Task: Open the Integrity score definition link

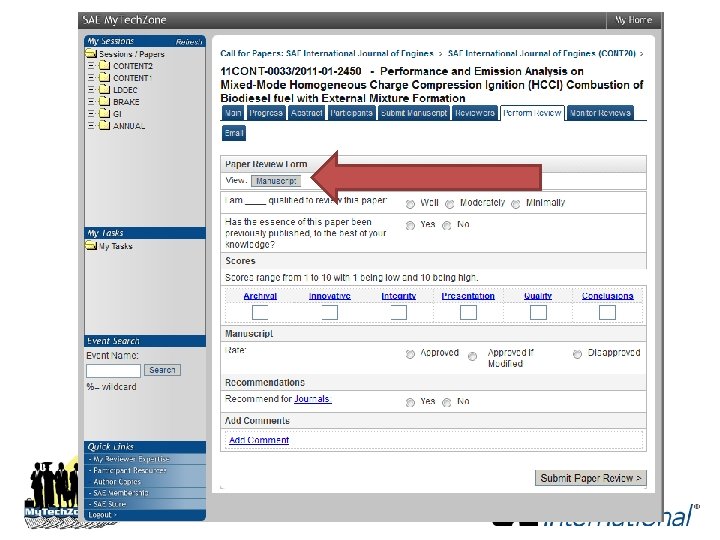Action: pyautogui.click(x=399, y=296)
